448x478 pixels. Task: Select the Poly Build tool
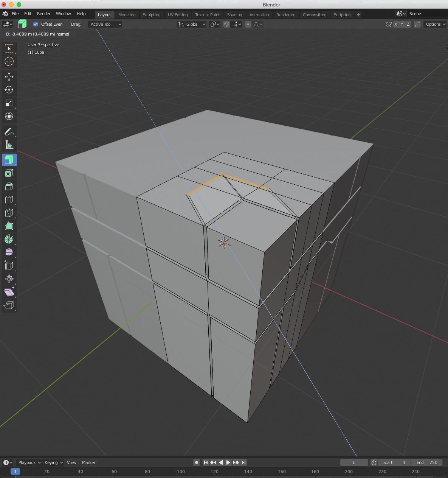9,226
